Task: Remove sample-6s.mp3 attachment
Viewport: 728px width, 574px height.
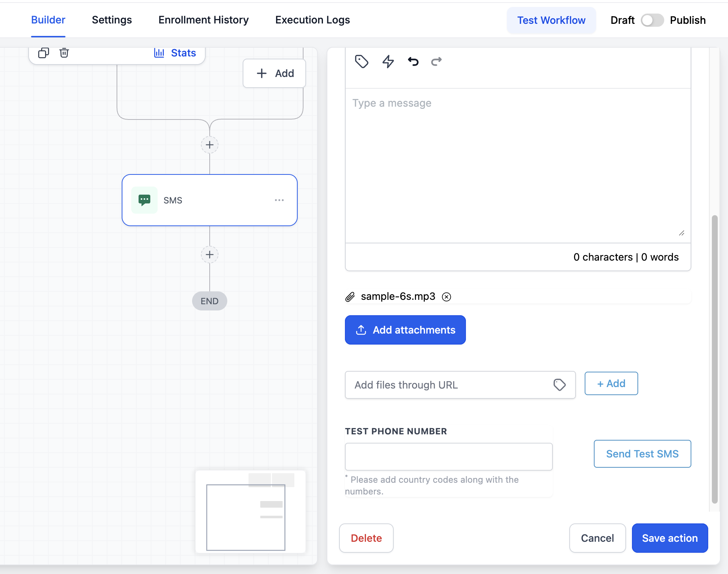Action: click(x=446, y=297)
